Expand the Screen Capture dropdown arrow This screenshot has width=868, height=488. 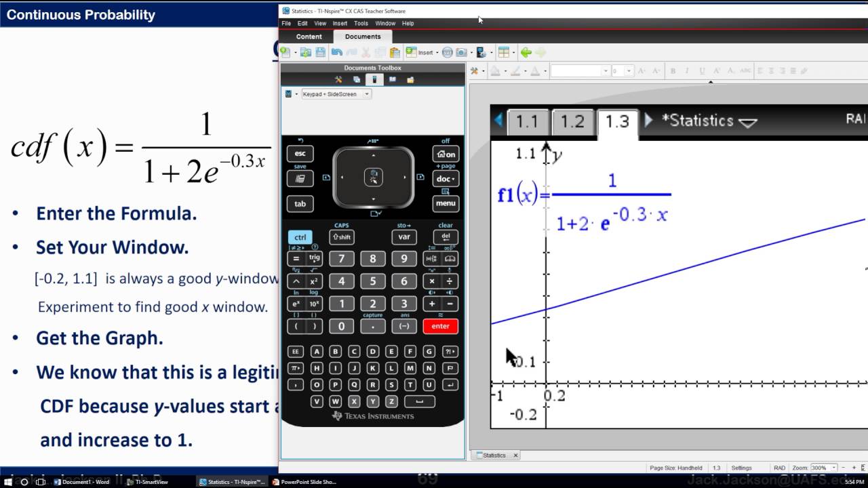click(x=471, y=52)
